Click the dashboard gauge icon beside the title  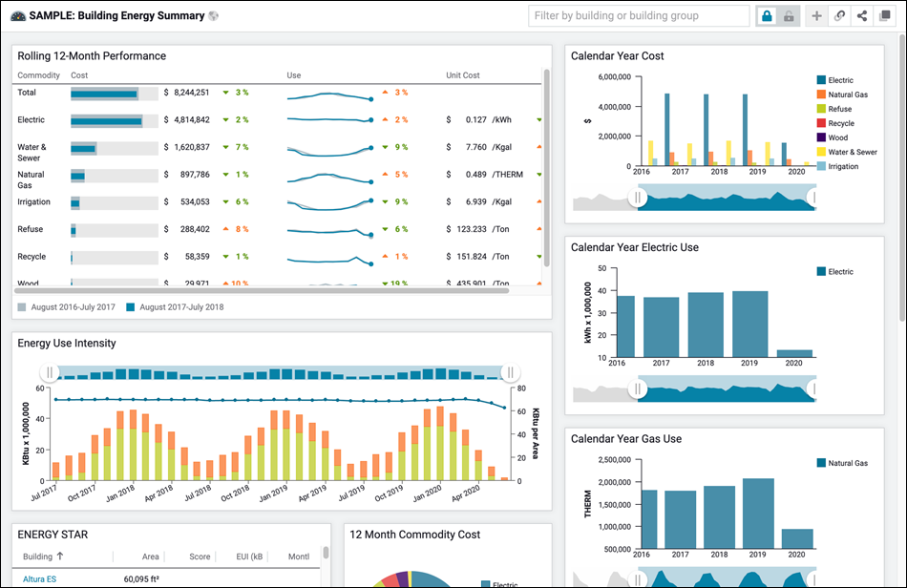click(x=19, y=15)
